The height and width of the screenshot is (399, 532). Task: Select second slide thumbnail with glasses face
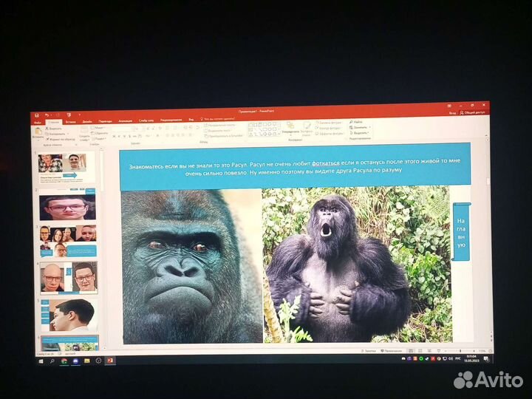click(x=67, y=205)
